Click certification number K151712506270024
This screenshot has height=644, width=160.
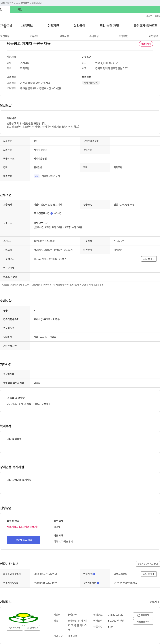point(125,583)
